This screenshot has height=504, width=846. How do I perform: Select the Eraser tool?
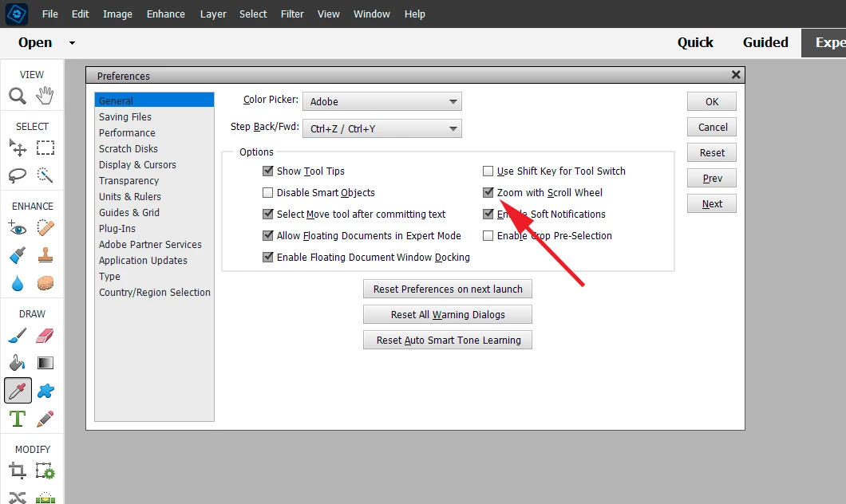click(x=45, y=336)
